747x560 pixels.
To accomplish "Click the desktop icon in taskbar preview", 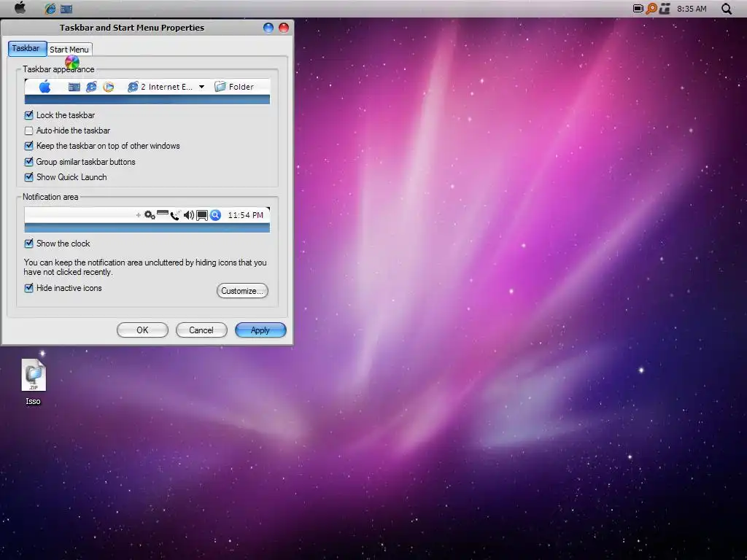I will coord(74,87).
